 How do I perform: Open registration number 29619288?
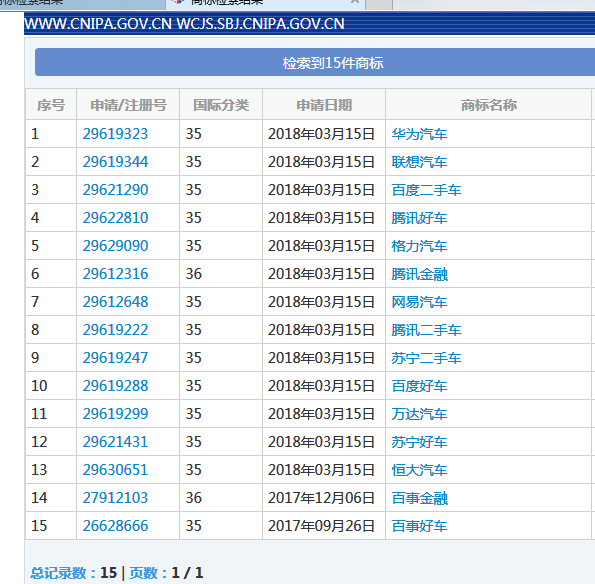coord(115,386)
